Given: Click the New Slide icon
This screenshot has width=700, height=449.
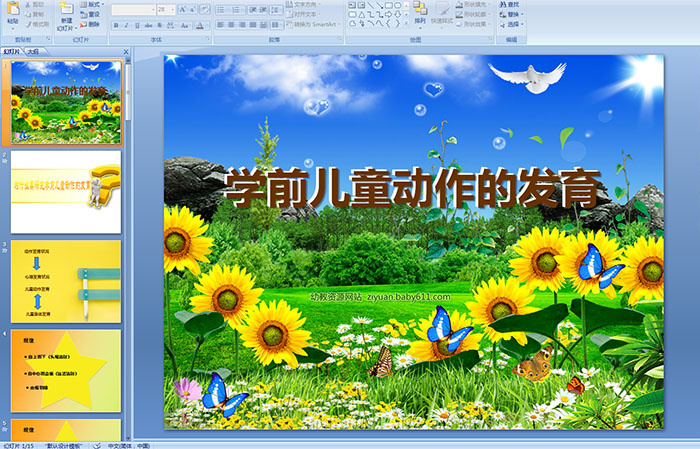Looking at the screenshot, I should [x=67, y=8].
